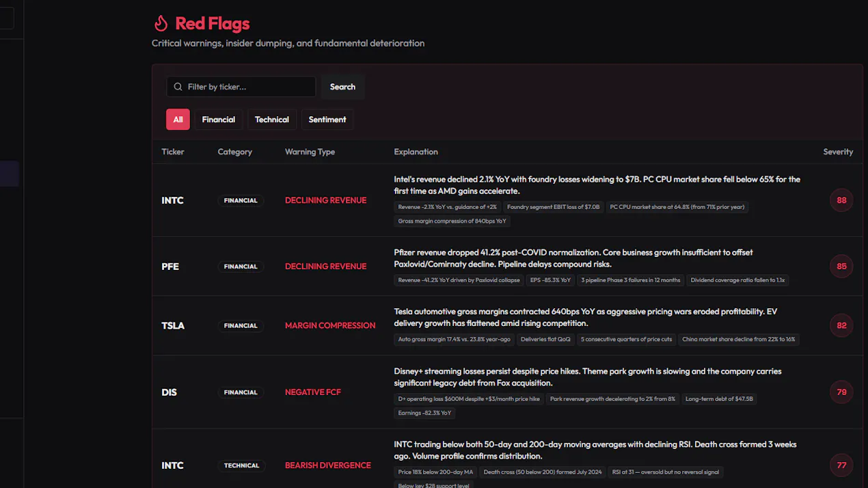Click the NEGATIVE FCF warning type
The image size is (868, 488).
coord(312,392)
